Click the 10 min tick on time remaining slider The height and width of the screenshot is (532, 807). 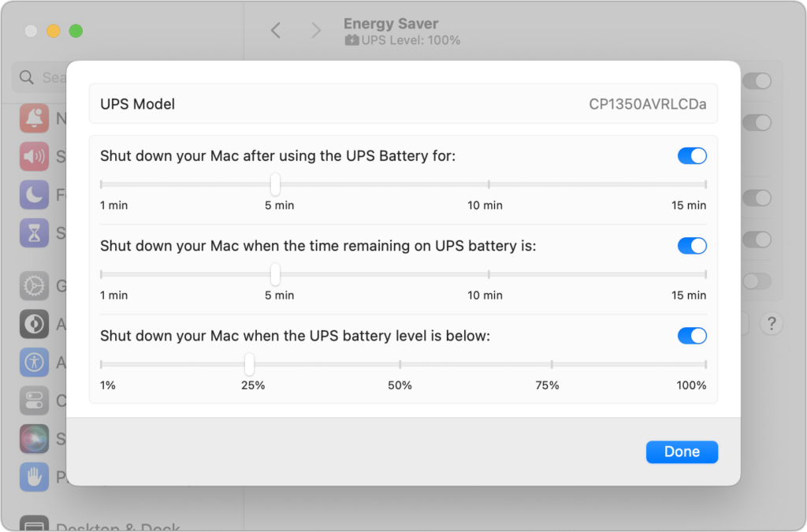(x=489, y=274)
